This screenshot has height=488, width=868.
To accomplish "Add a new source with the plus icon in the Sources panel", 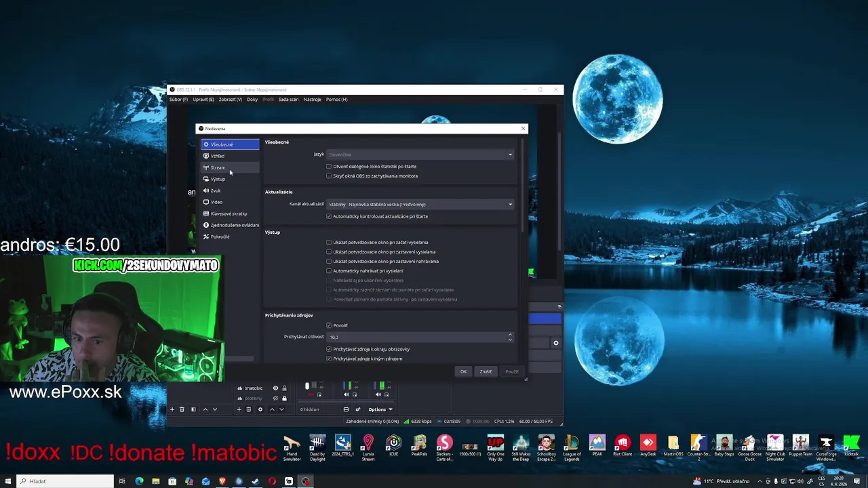I will tap(239, 409).
